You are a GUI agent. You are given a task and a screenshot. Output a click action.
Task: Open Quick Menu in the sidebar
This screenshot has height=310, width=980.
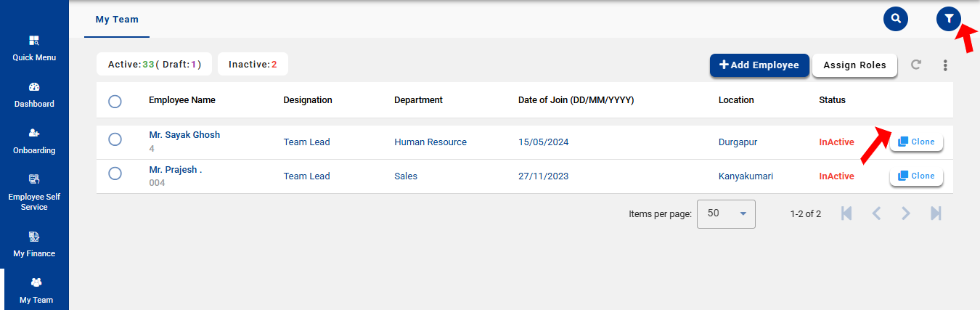click(34, 48)
